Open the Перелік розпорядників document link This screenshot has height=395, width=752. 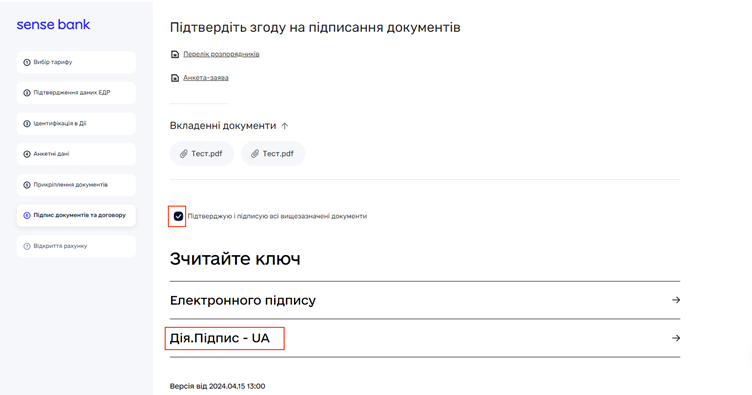click(x=221, y=54)
